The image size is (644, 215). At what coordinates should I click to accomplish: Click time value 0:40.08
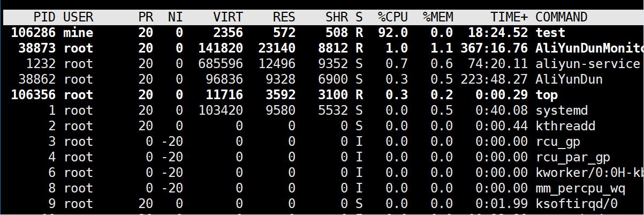coord(501,111)
